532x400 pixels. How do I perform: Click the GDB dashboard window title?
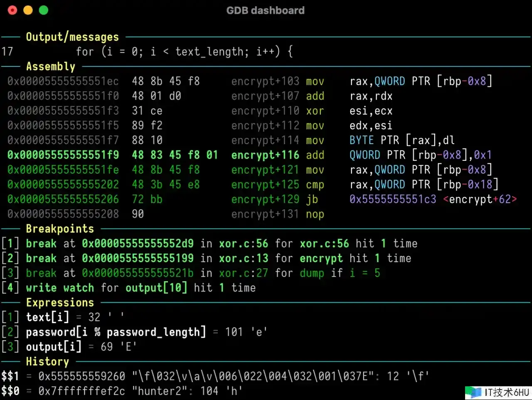pos(265,10)
